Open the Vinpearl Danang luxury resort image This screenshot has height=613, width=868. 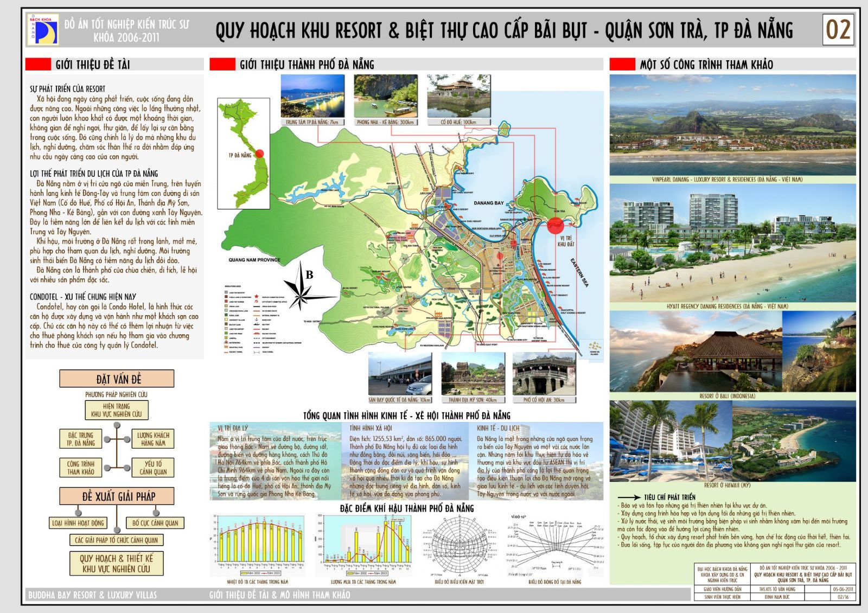tap(732, 125)
